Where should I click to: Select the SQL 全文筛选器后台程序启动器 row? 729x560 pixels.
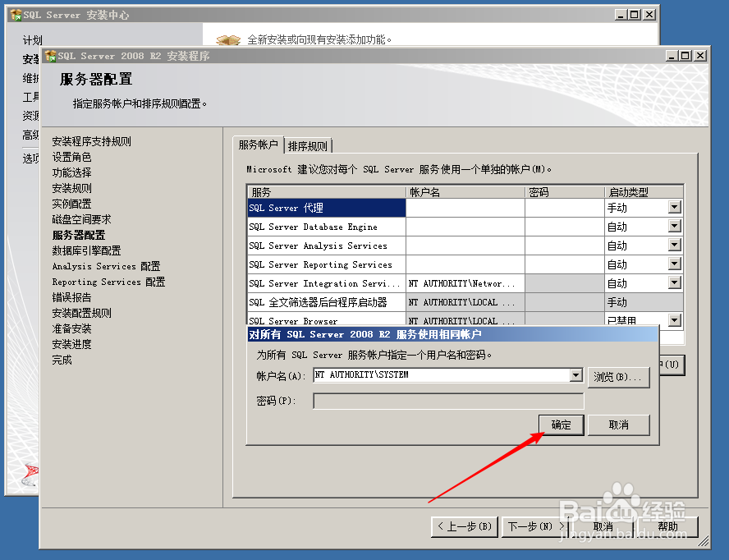click(327, 302)
